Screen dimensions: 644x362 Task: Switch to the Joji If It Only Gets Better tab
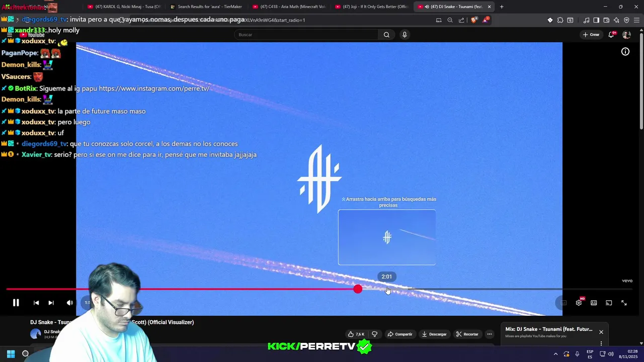[371, 7]
